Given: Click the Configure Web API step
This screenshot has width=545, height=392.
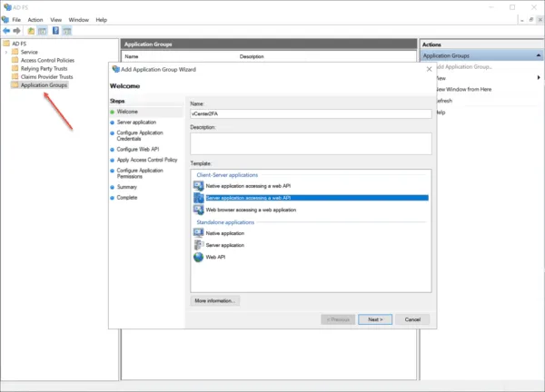Looking at the screenshot, I should 138,150.
